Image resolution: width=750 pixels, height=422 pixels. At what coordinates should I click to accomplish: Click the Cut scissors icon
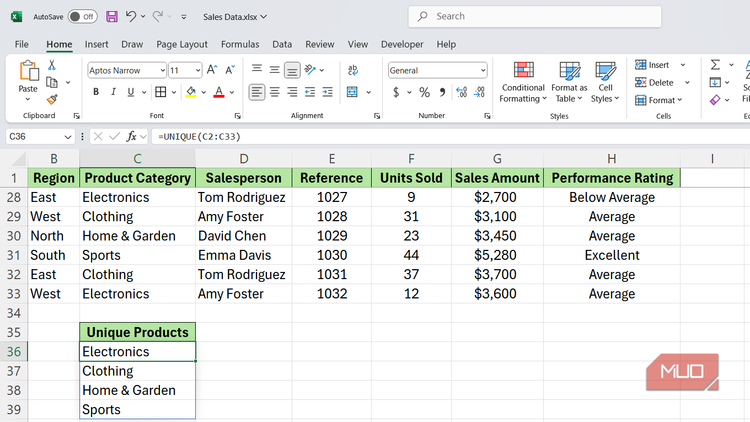[52, 65]
